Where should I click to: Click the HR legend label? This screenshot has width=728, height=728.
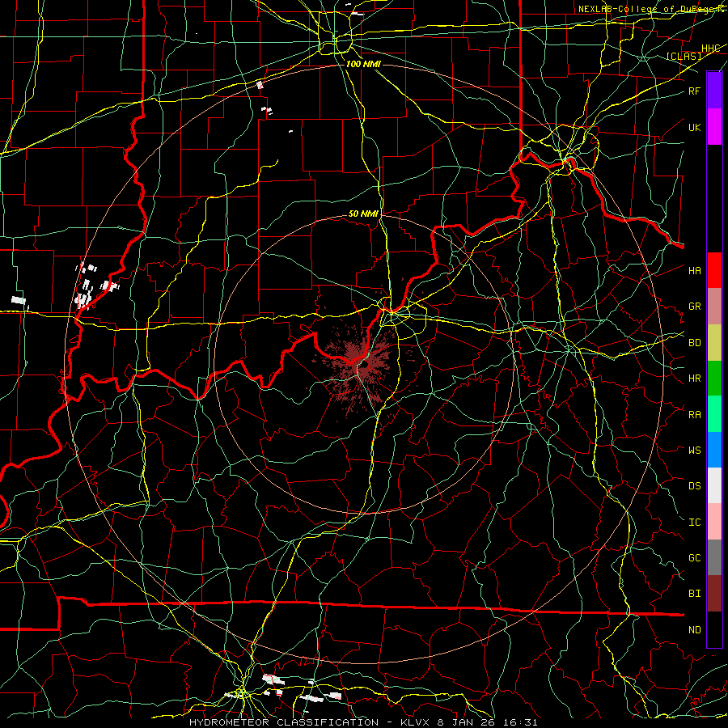[x=695, y=379]
